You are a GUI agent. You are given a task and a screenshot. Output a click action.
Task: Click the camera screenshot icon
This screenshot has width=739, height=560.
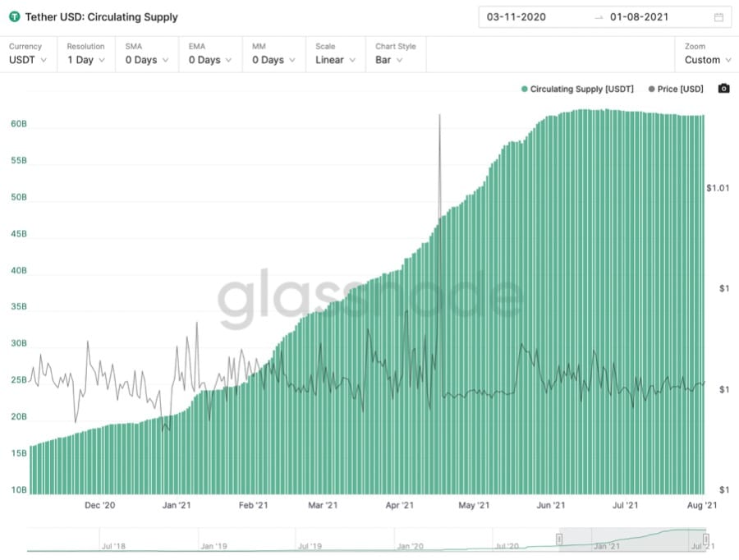723,89
